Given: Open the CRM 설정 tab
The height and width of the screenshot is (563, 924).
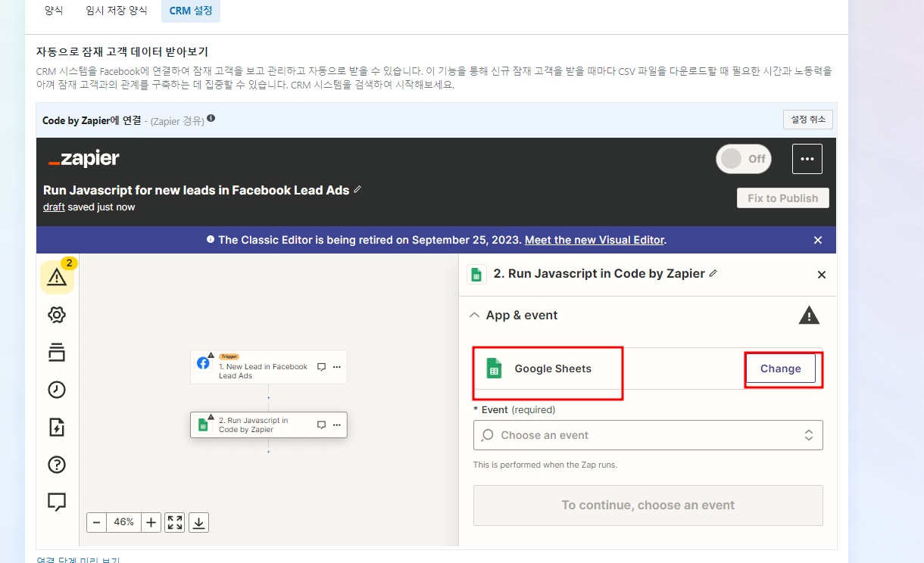Looking at the screenshot, I should 190,11.
